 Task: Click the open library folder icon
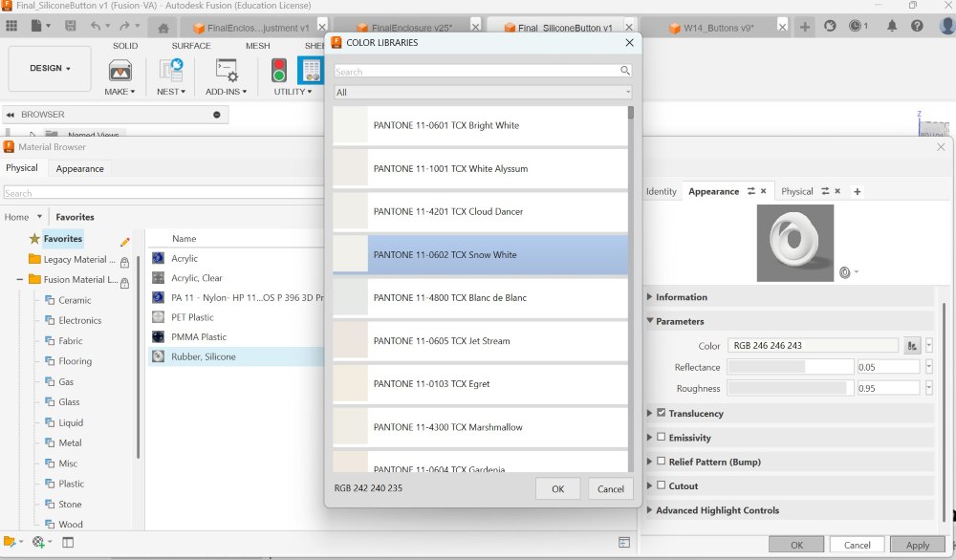(x=10, y=542)
